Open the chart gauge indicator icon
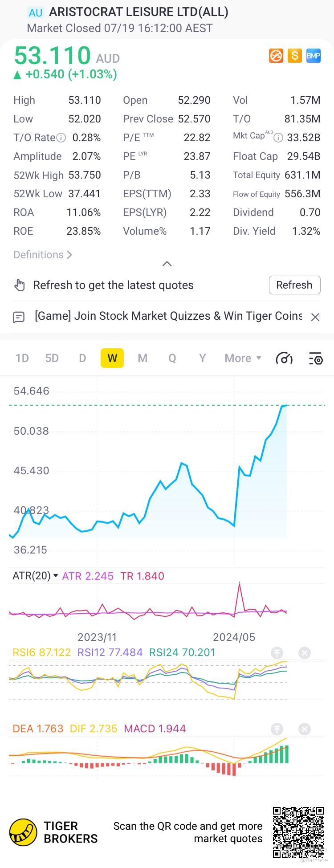Image resolution: width=334 pixels, height=868 pixels. [284, 358]
